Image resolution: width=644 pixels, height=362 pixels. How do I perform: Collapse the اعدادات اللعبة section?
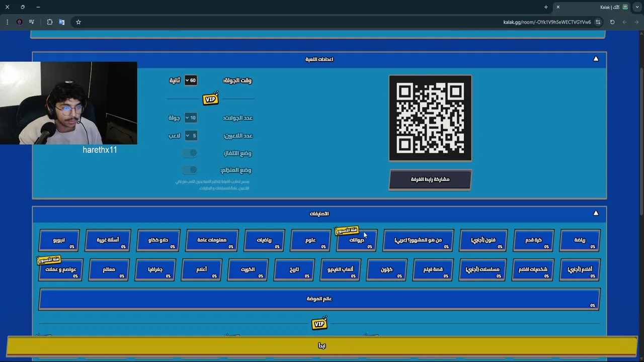[x=596, y=59]
